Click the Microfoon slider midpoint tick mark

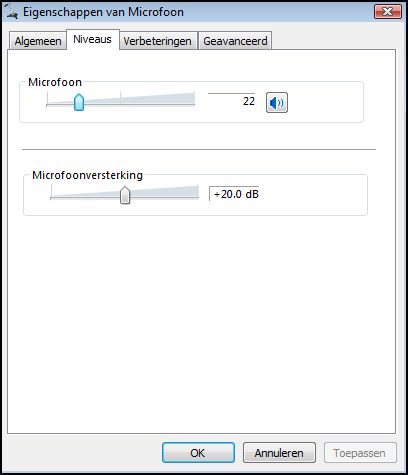121,97
